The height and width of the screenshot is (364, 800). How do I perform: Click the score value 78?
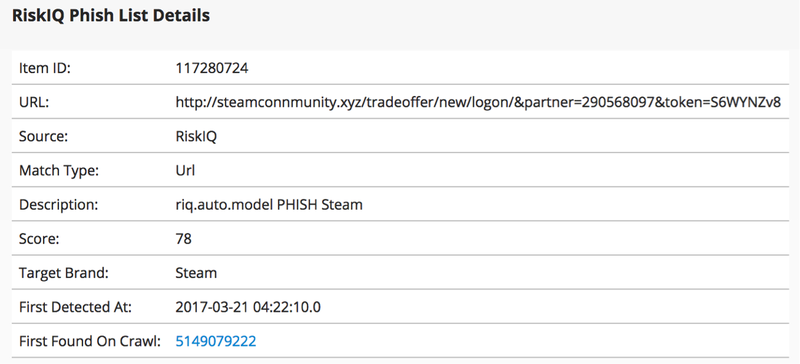tap(183, 238)
